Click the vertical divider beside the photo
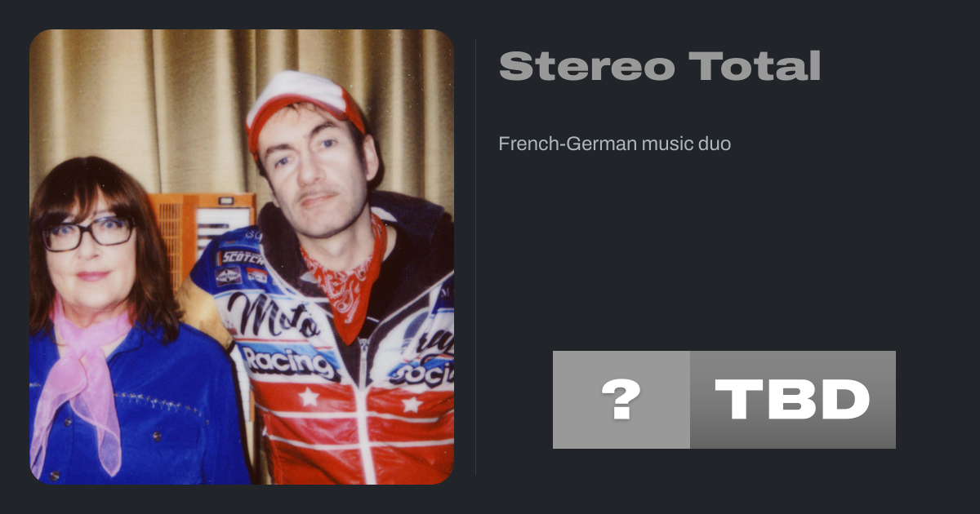The width and height of the screenshot is (980, 514). pyautogui.click(x=475, y=257)
